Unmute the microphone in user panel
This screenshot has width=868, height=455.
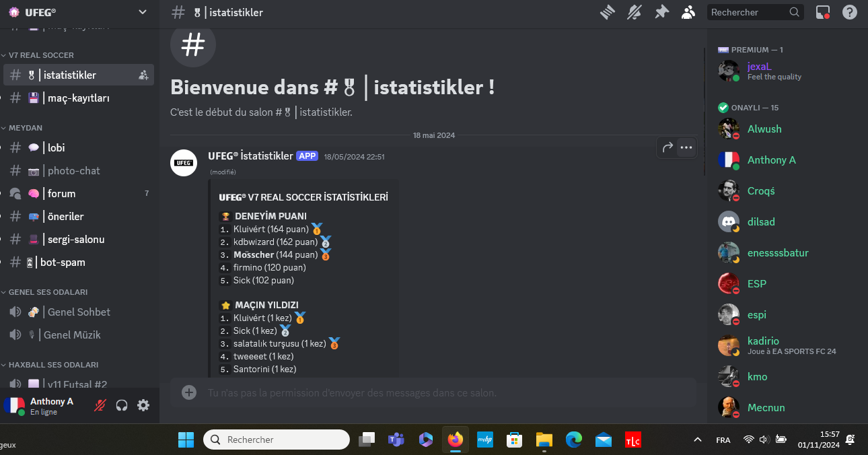(100, 405)
